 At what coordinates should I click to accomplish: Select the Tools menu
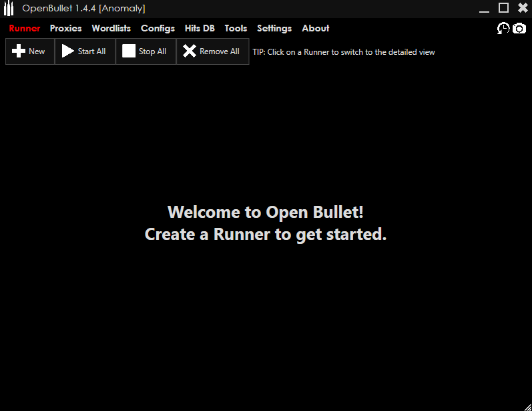236,28
